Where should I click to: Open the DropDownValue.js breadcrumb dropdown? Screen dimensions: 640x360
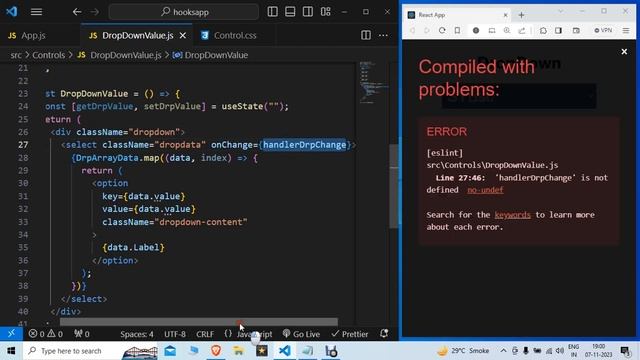(126, 55)
